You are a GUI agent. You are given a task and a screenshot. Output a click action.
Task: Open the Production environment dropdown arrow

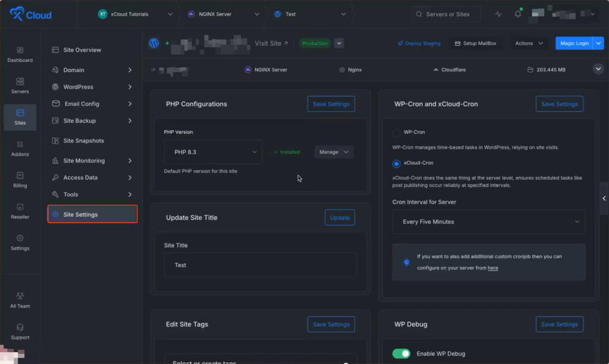(x=339, y=43)
